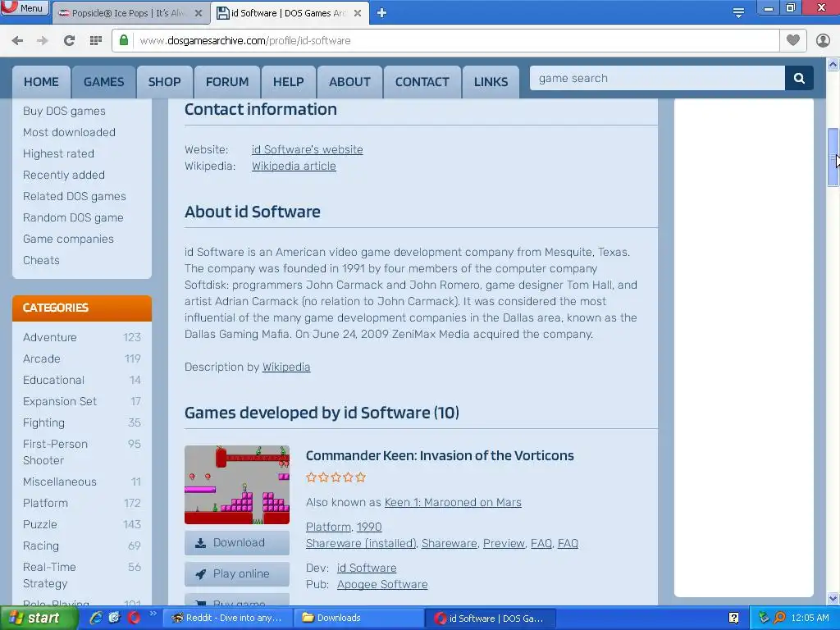Open the Most downloaded sidebar link

pos(69,132)
